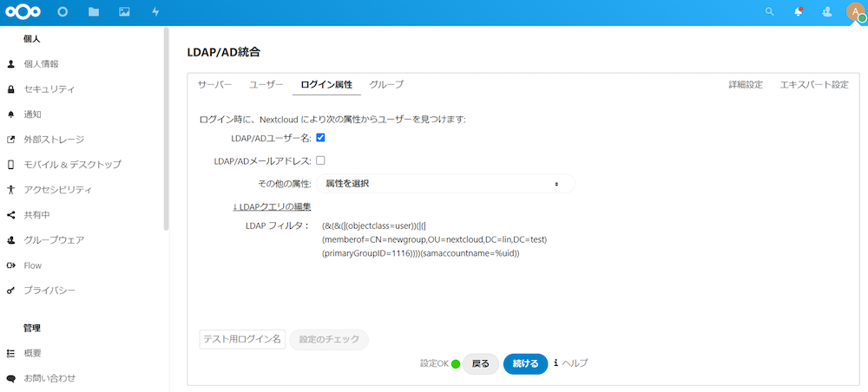Uncheck the LDAP/ADユーザー名 checkbox
This screenshot has height=392, width=868.
click(x=320, y=137)
